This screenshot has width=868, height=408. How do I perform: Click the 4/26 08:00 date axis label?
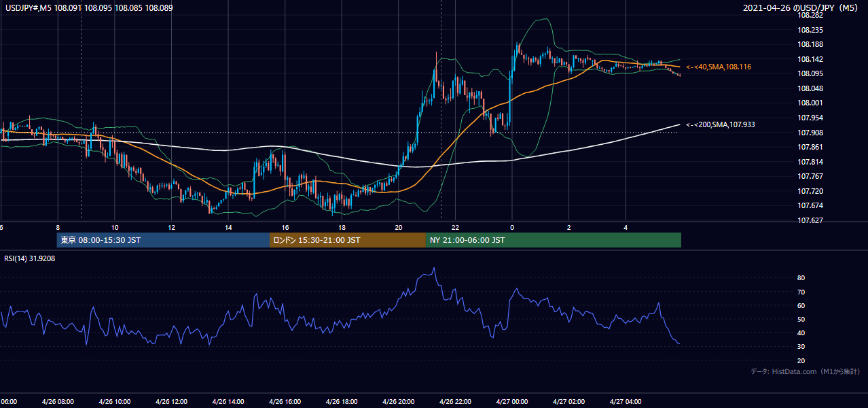(57, 402)
